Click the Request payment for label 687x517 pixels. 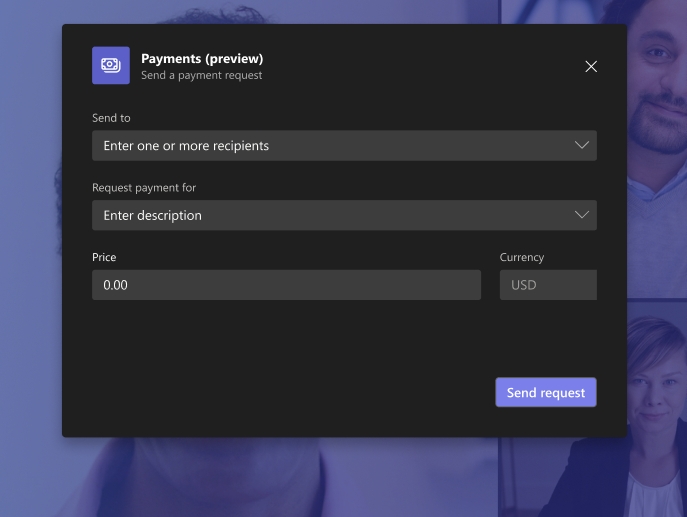[144, 188]
